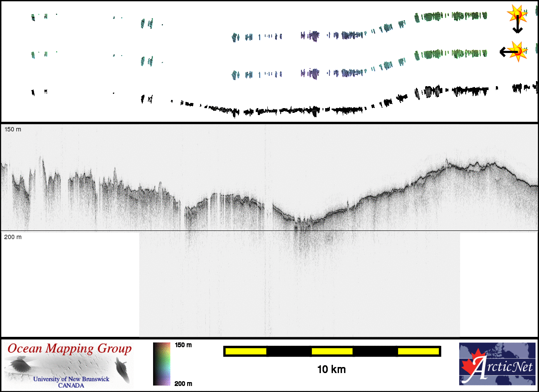539x392 pixels.
Task: Click the middle yellow segment of the scale bar
Action: [x=332, y=351]
